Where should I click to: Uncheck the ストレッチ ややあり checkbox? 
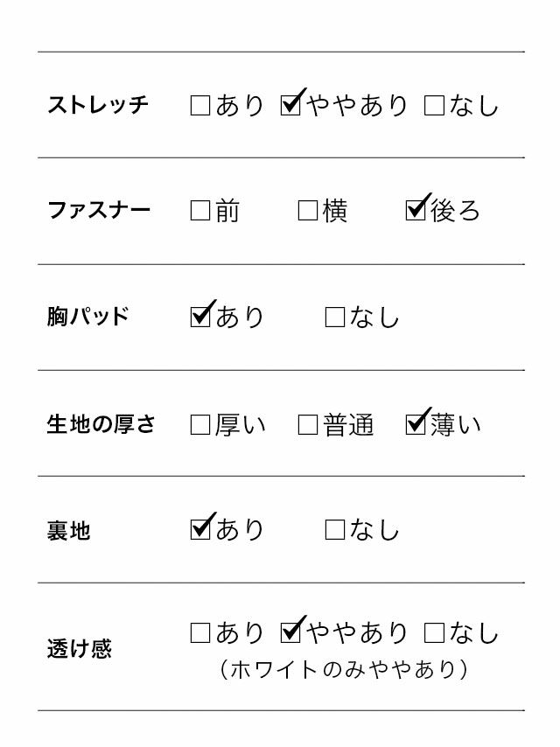pos(291,105)
